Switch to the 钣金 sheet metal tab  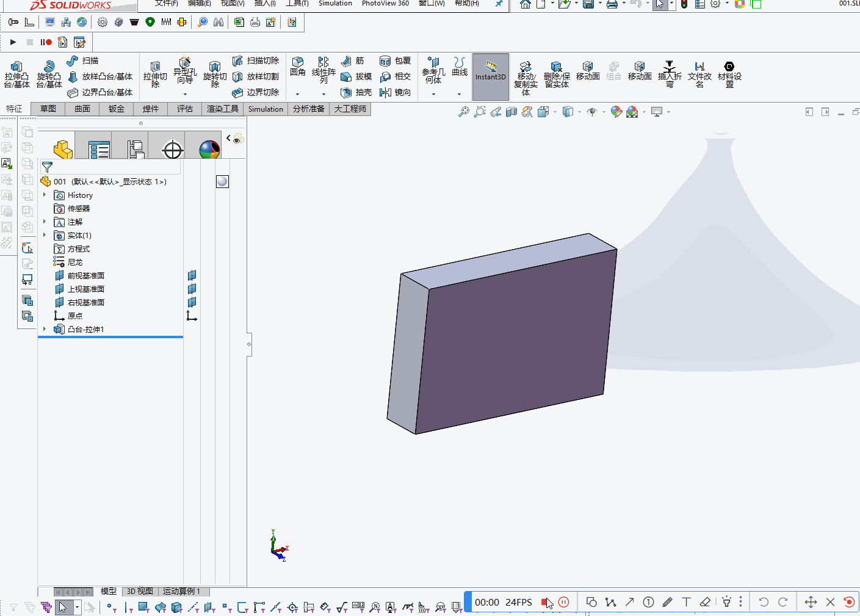coord(117,109)
